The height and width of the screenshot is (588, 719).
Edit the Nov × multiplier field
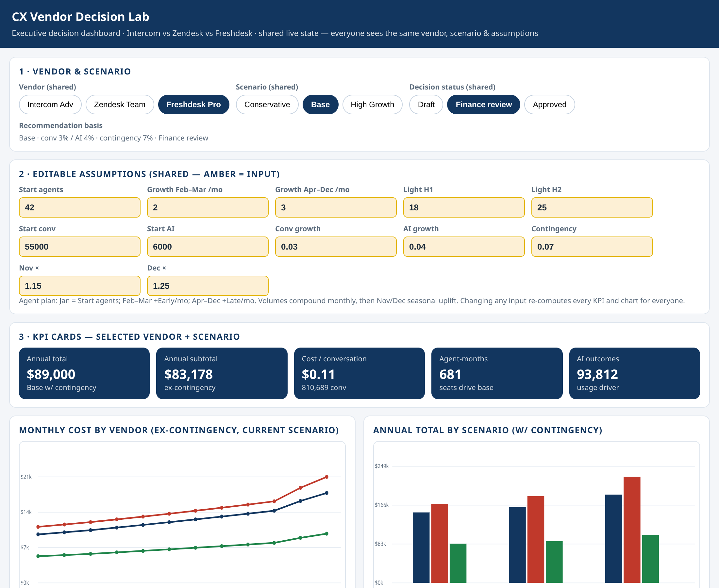[80, 286]
